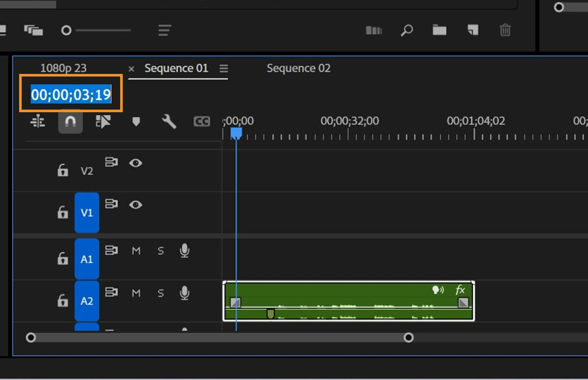
Task: Mute the A2 track with the M button
Action: 136,293
